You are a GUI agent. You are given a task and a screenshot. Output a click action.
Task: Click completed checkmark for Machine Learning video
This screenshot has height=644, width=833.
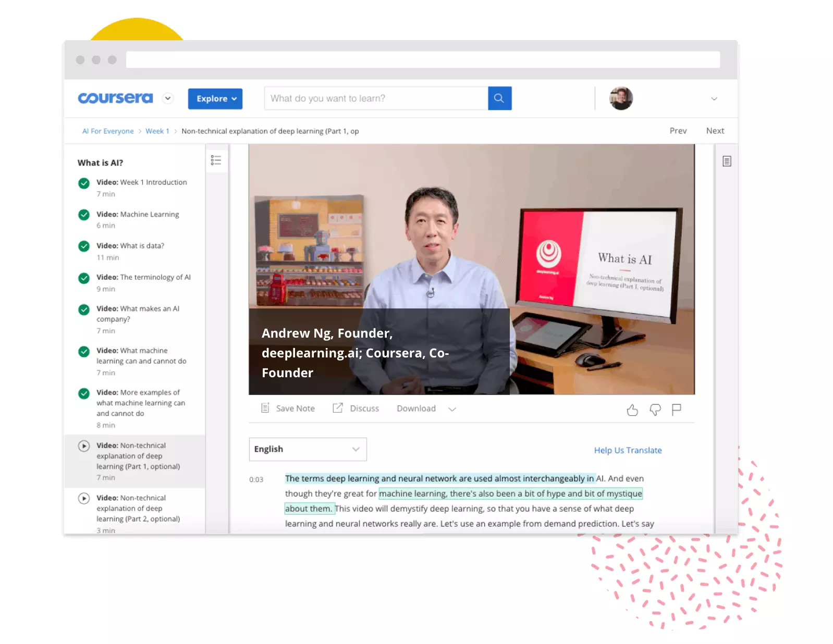[84, 215]
